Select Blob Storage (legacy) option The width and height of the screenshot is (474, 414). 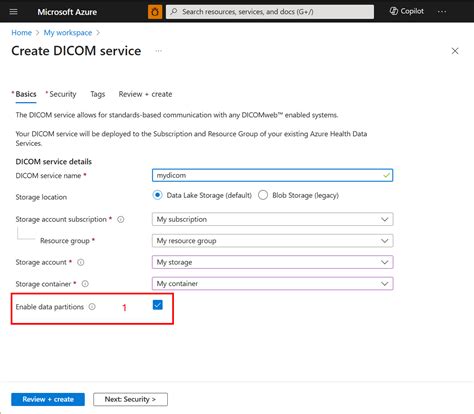pos(263,195)
